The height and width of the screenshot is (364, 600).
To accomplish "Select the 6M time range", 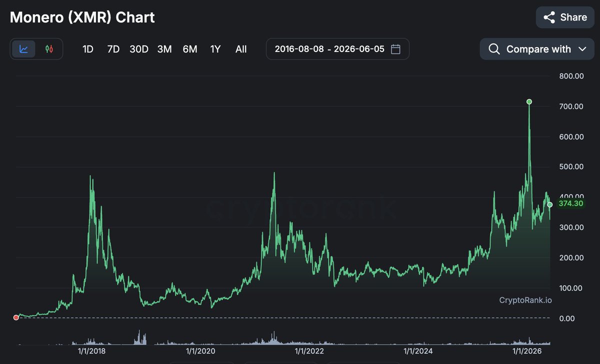I will coord(190,49).
